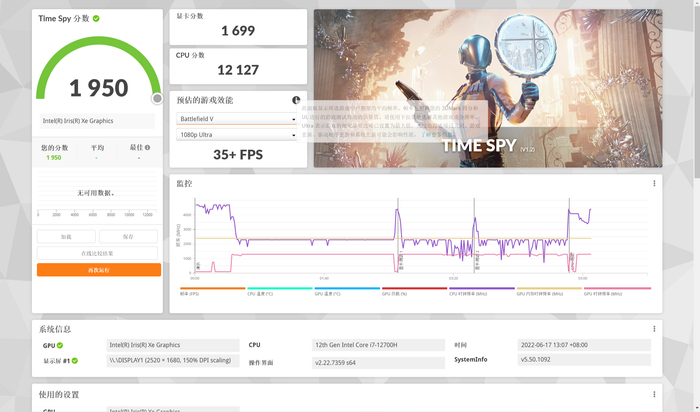This screenshot has height=412, width=700.
Task: Click the 保存 (save) button
Action: point(128,237)
